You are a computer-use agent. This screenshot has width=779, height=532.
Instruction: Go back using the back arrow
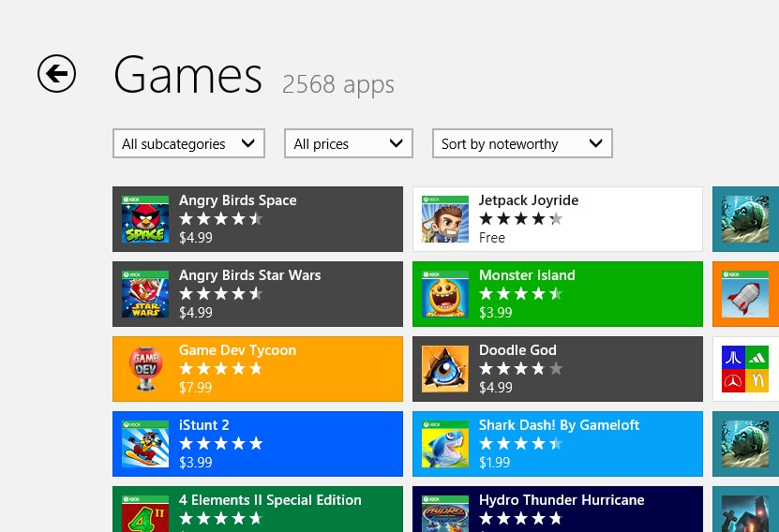pos(56,74)
